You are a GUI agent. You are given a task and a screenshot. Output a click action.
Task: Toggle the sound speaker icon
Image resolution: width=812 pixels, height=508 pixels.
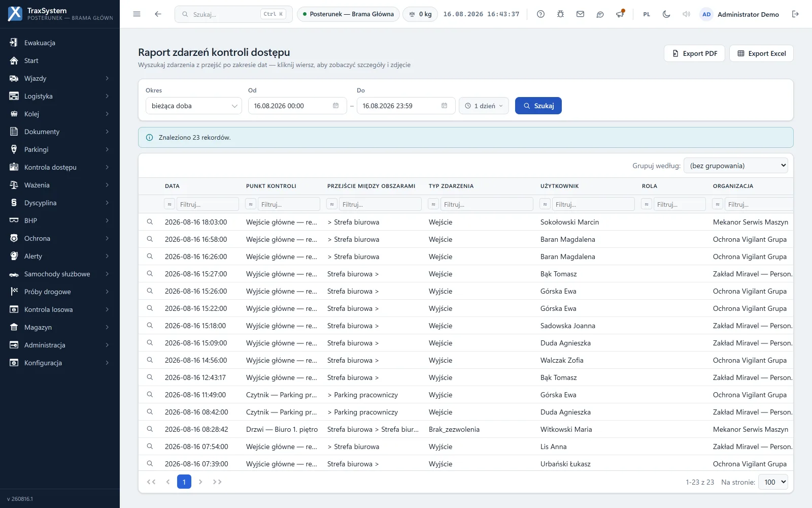[x=686, y=14]
